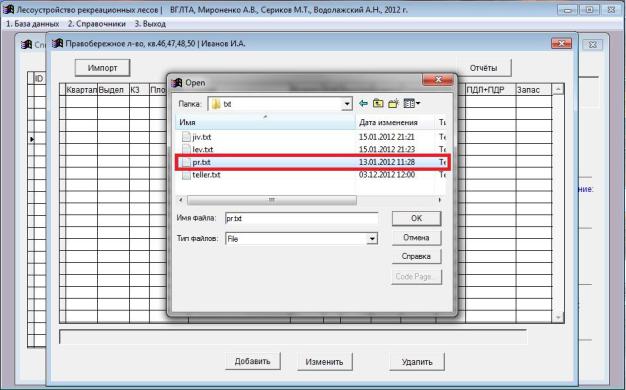Click the date 13.01.2012 11:28 cell
Screen dimensions: 626x390
(x=386, y=162)
